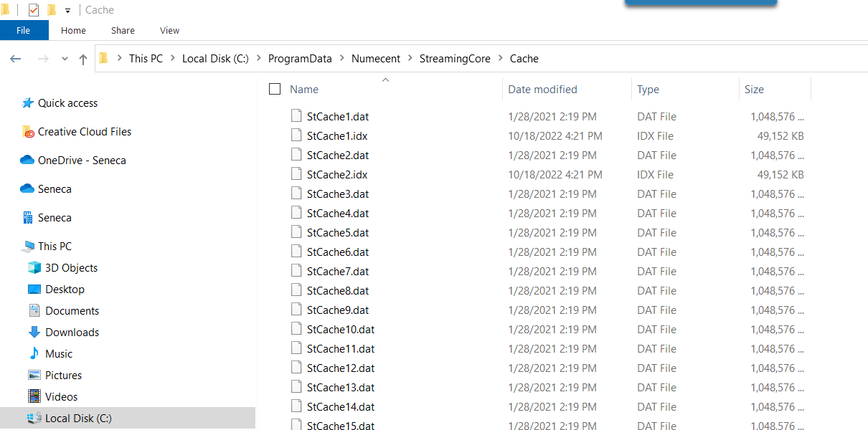Click the Up one level arrow
This screenshot has height=430, width=868.
(x=83, y=59)
